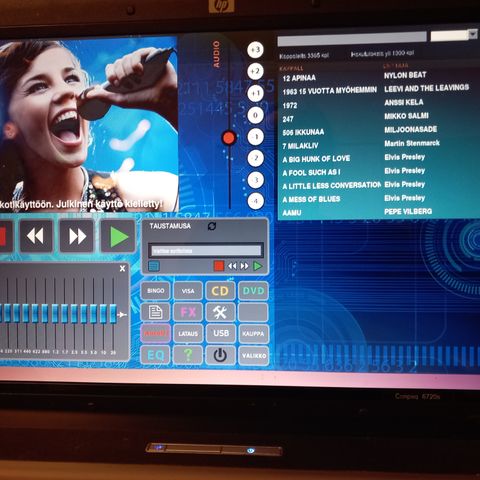Stop background music with small red square
480x480 pixels.
(219, 266)
